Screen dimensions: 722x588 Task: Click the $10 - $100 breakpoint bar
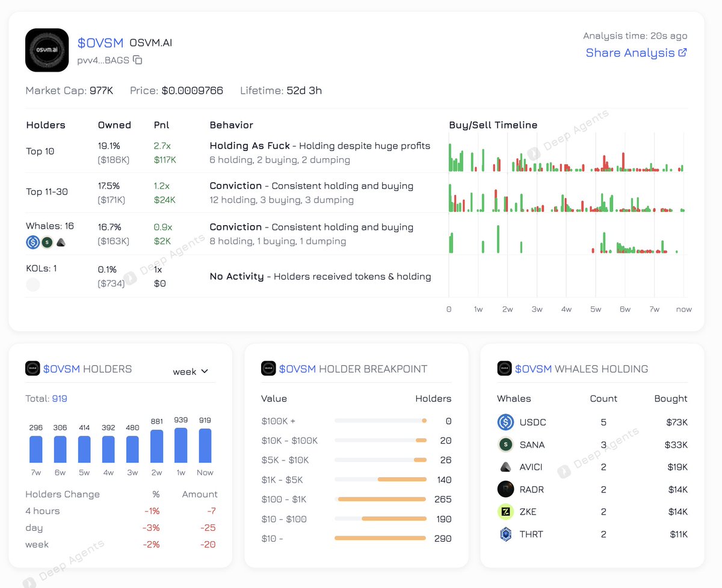pyautogui.click(x=380, y=519)
